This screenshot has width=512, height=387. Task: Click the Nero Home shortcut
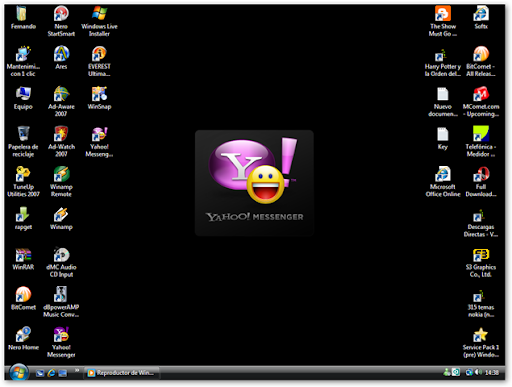23,338
